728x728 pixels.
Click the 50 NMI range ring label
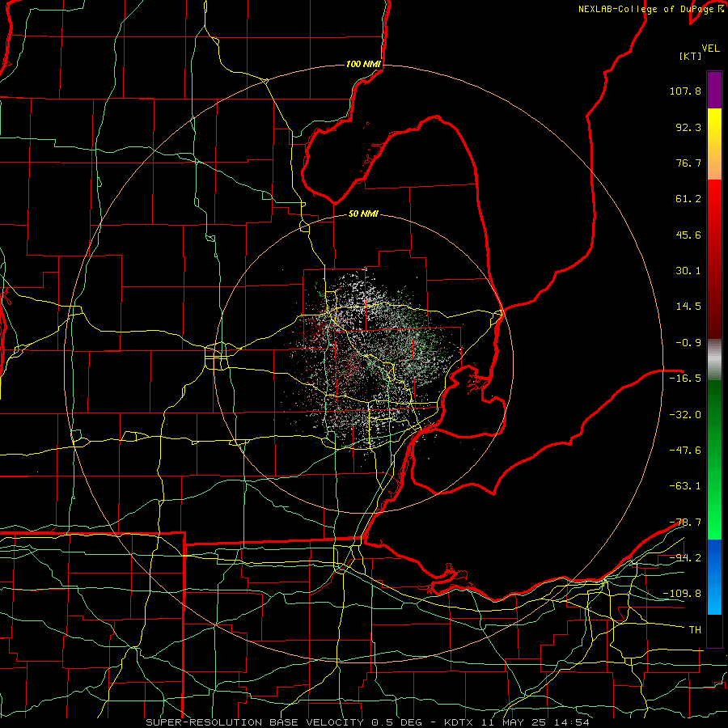(363, 214)
